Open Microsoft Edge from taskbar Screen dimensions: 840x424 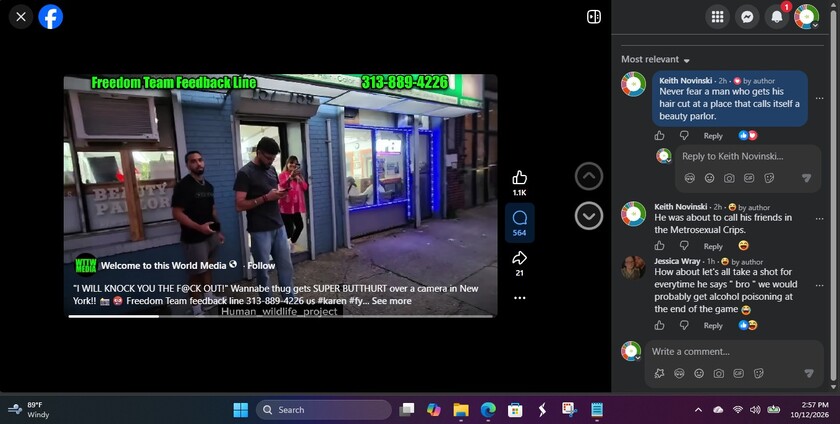point(488,410)
